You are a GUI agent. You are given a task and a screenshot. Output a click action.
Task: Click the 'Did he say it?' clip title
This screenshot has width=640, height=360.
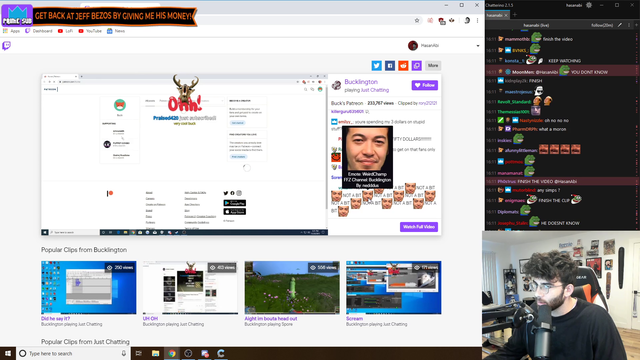[56, 318]
